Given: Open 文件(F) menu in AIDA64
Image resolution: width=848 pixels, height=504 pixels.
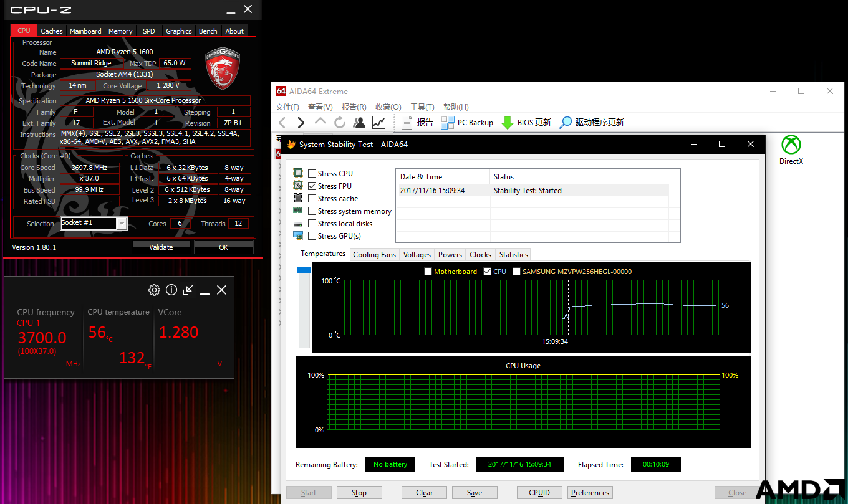Looking at the screenshot, I should click(x=287, y=107).
